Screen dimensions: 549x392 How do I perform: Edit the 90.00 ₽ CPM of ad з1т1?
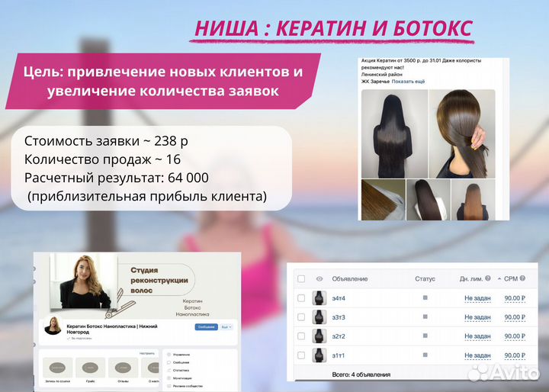pyautogui.click(x=515, y=355)
